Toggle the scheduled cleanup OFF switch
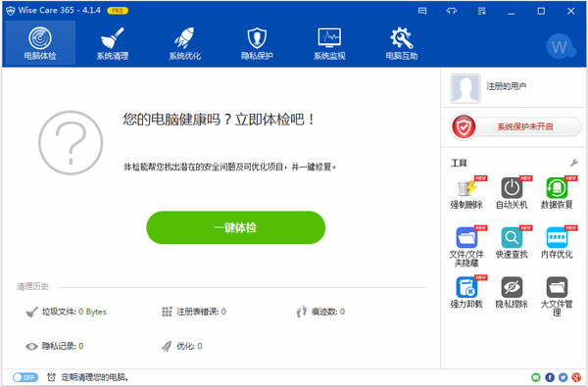The height and width of the screenshot is (387, 588). [x=25, y=377]
